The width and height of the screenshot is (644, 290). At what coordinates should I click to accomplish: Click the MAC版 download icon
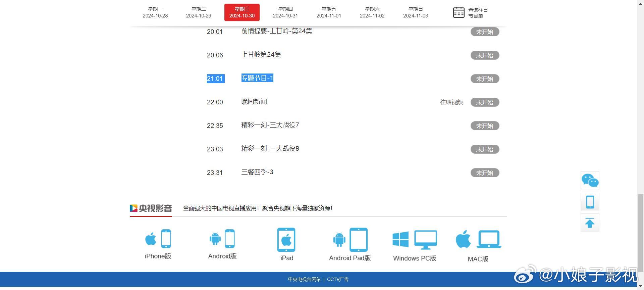(478, 239)
